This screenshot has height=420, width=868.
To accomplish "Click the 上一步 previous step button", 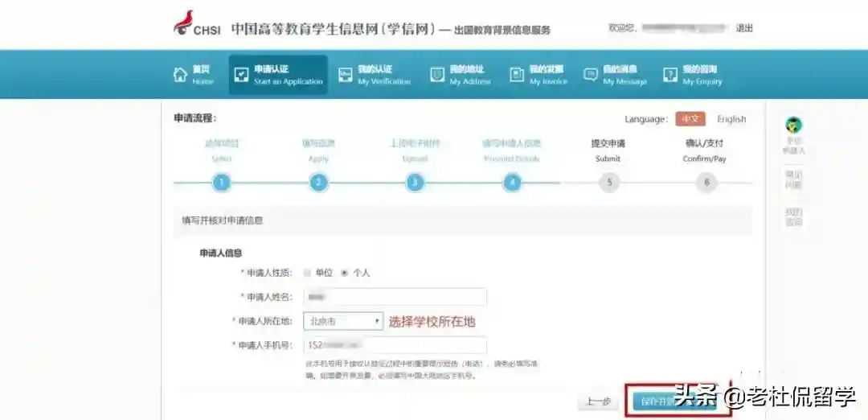I will point(598,401).
